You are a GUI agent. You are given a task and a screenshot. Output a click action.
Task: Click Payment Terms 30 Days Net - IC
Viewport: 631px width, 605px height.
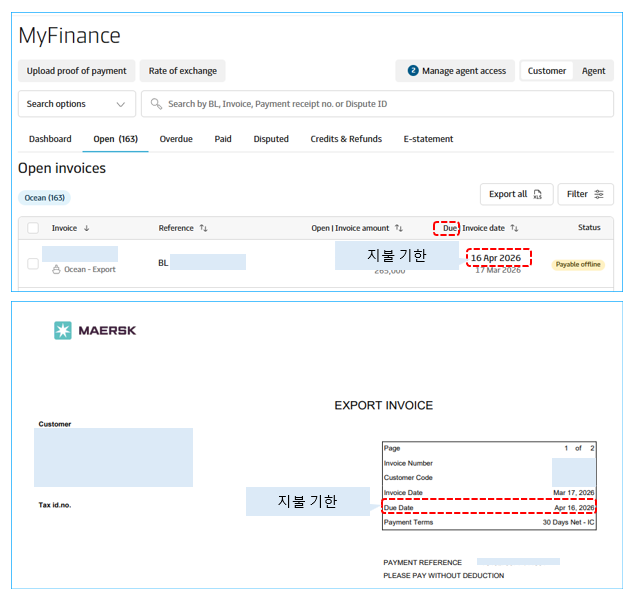pos(489,522)
